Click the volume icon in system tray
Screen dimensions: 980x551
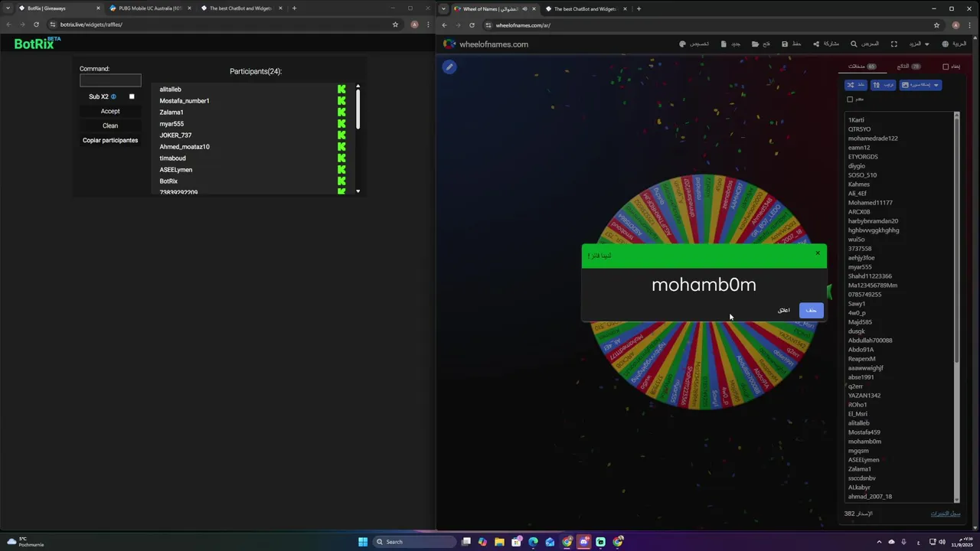click(x=942, y=542)
